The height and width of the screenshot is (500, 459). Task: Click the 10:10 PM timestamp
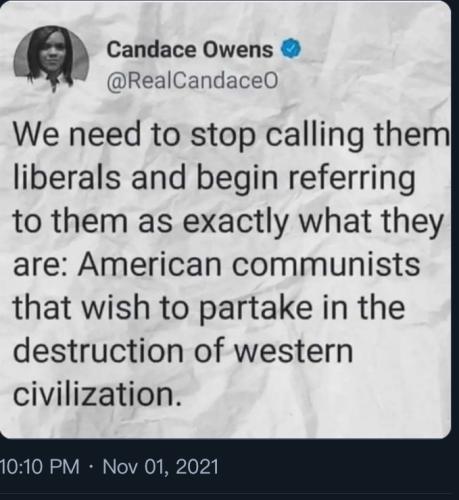pos(40,466)
